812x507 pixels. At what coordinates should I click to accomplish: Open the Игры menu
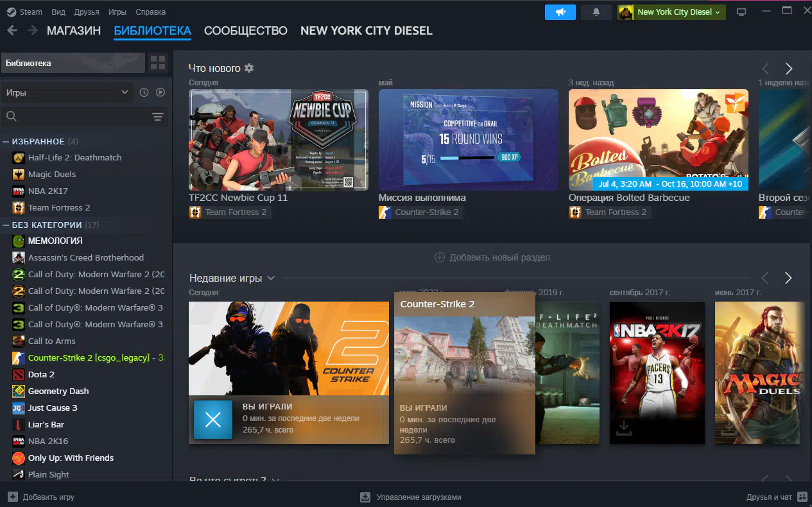click(117, 12)
